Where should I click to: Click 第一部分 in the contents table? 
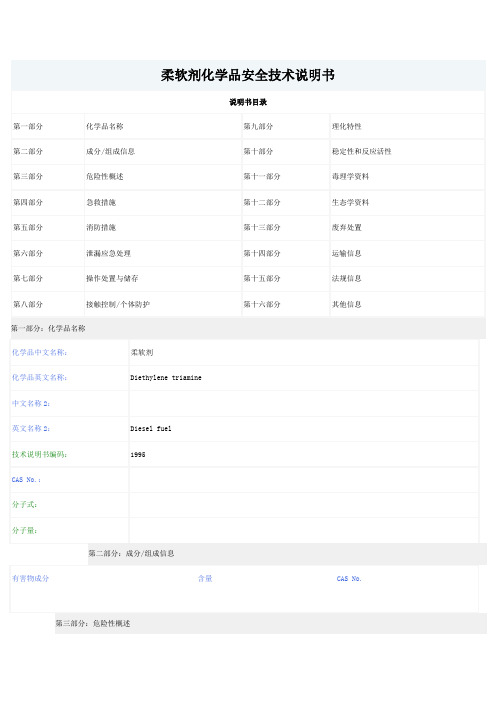point(28,126)
